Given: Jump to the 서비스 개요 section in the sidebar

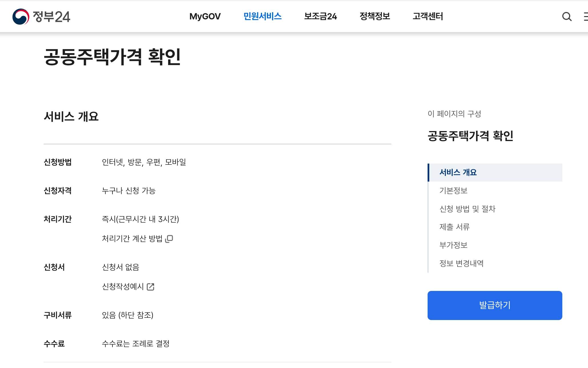Looking at the screenshot, I should click(x=458, y=172).
